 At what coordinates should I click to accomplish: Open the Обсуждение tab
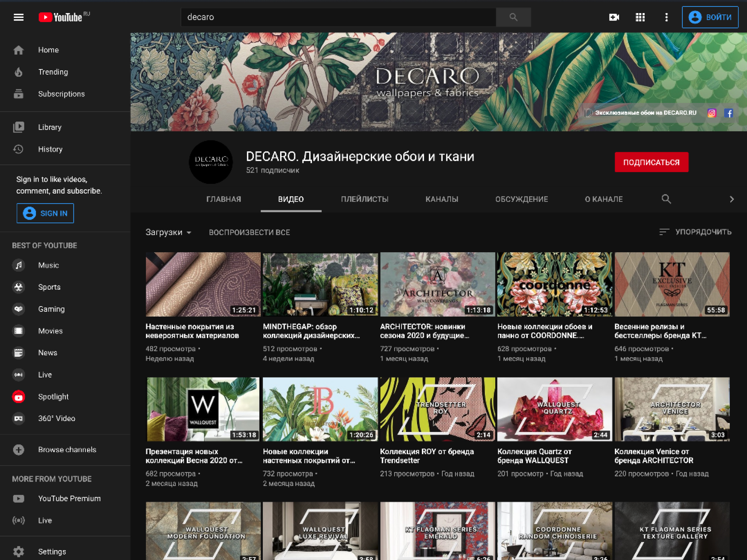click(521, 199)
